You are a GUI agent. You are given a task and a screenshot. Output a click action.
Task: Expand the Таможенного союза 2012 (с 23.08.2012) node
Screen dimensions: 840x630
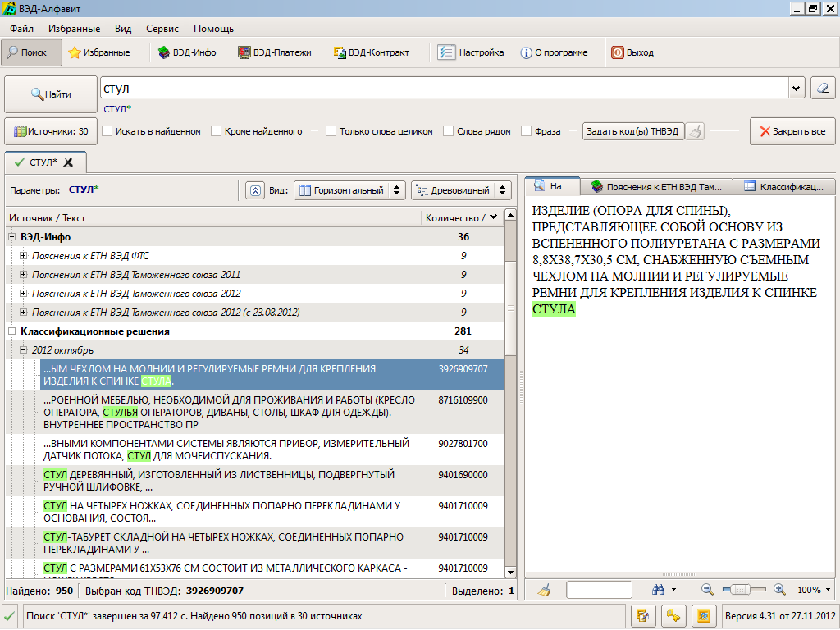click(23, 312)
